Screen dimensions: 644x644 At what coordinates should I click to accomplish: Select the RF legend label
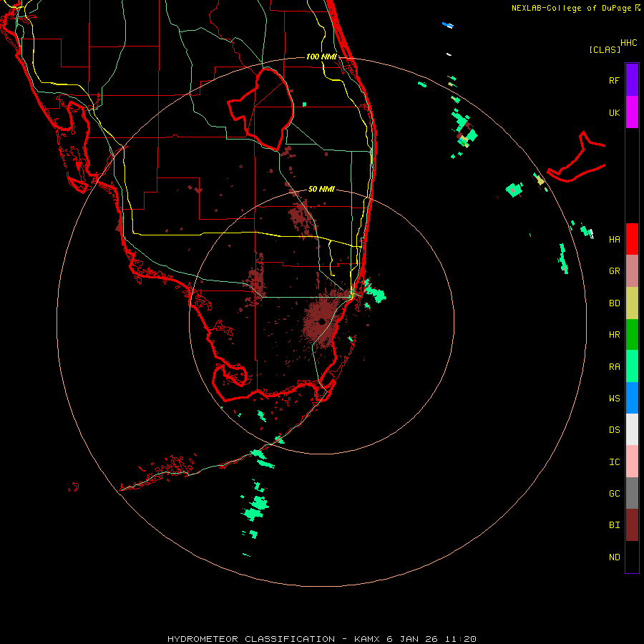tap(614, 81)
